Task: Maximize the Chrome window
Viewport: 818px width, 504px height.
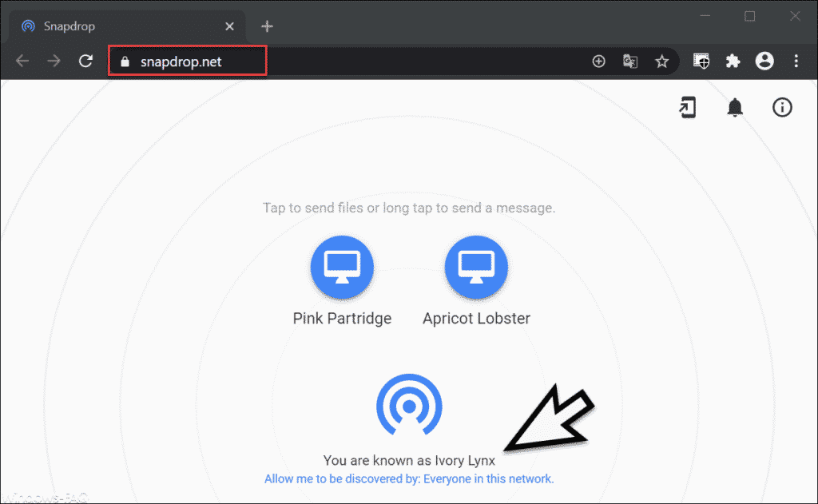Action: tap(749, 16)
